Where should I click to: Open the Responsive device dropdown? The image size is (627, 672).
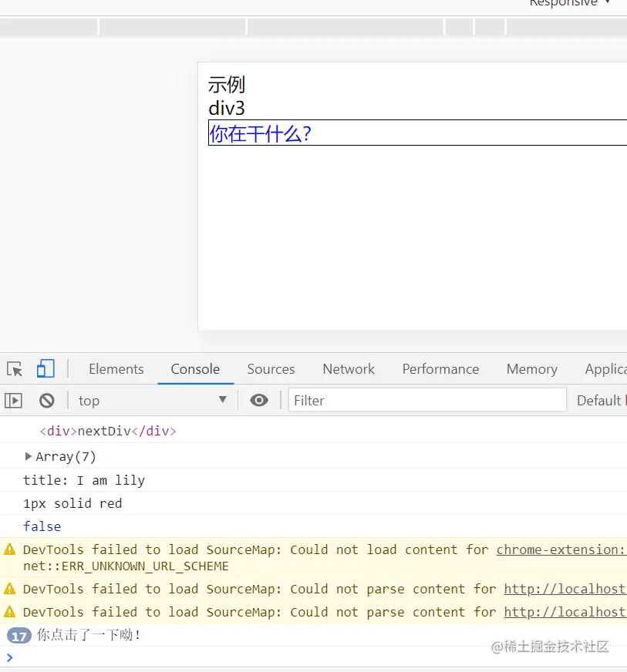[569, 3]
